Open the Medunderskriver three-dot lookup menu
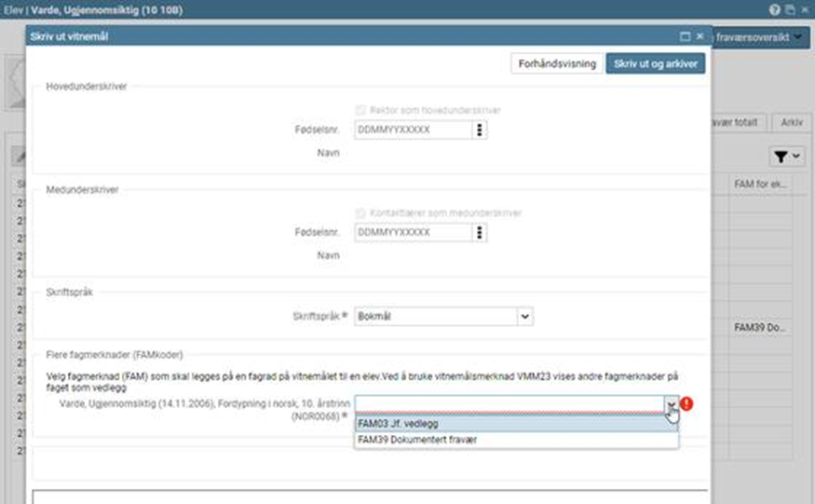The image size is (815, 504). pyautogui.click(x=479, y=233)
